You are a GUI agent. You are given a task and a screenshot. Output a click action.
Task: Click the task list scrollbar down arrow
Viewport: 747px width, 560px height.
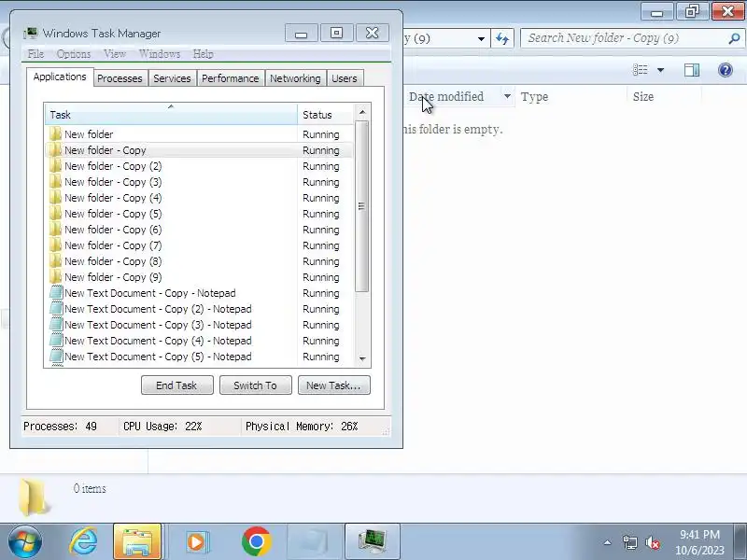tap(362, 359)
